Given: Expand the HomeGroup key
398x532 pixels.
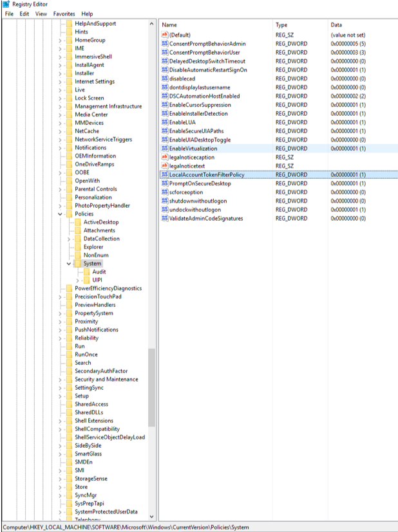Looking at the screenshot, I should pos(60,40).
